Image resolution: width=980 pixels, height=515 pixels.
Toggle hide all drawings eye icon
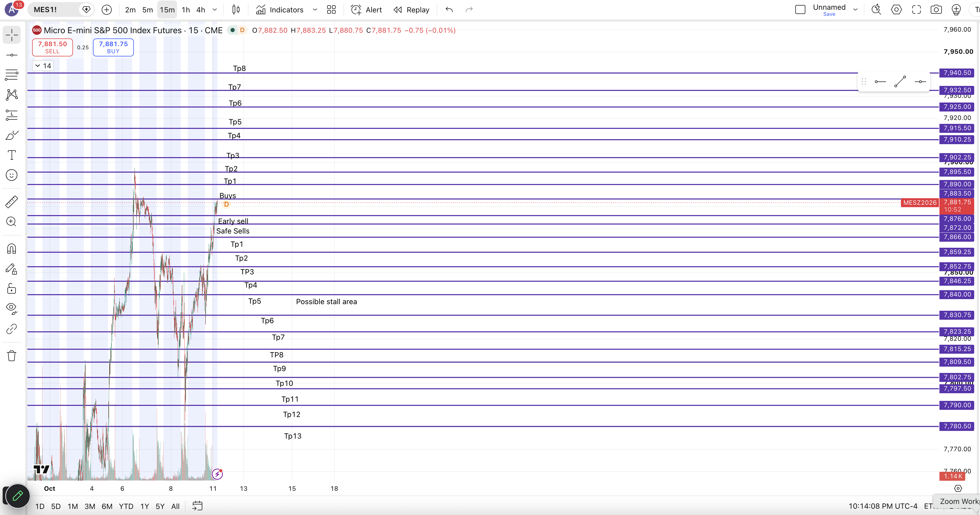tap(12, 308)
